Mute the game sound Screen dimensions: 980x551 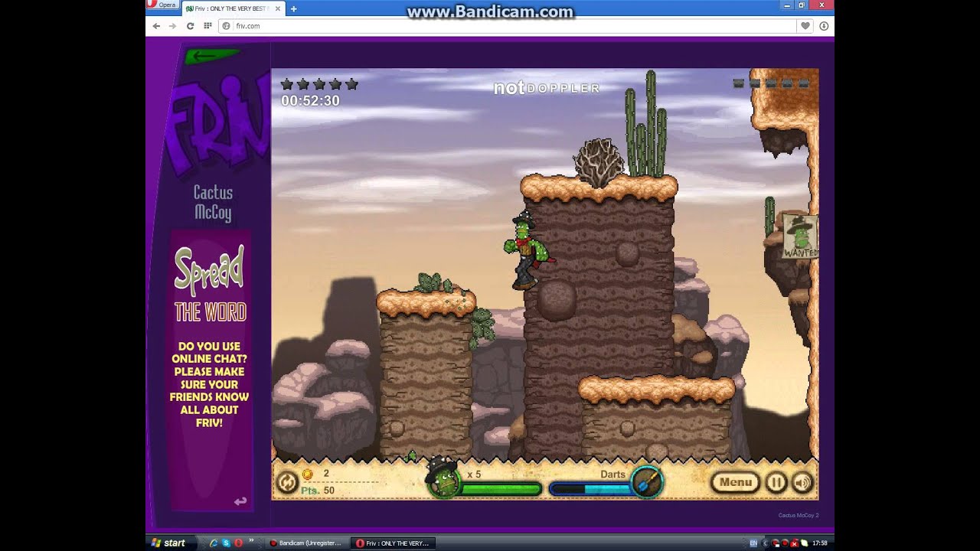[802, 482]
